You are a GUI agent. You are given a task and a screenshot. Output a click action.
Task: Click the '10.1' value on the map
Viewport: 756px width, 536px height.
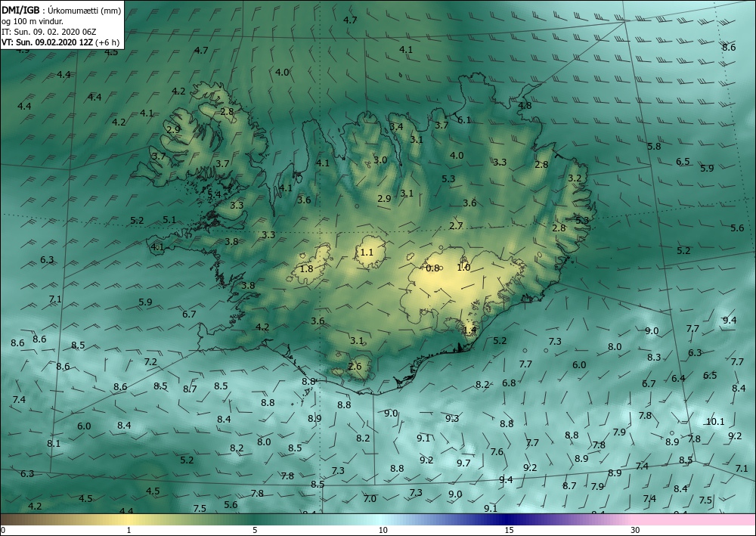coord(715,422)
